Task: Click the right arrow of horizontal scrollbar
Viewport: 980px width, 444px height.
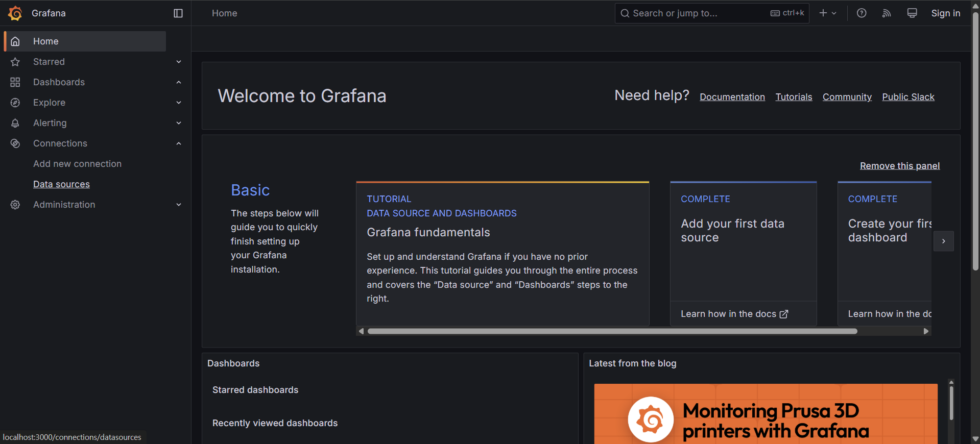Action: coord(926,331)
